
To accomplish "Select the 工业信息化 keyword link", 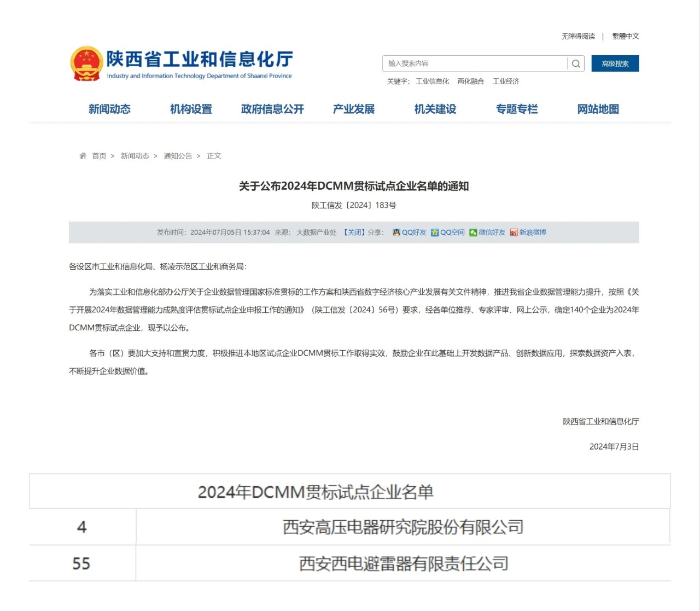I will click(432, 82).
